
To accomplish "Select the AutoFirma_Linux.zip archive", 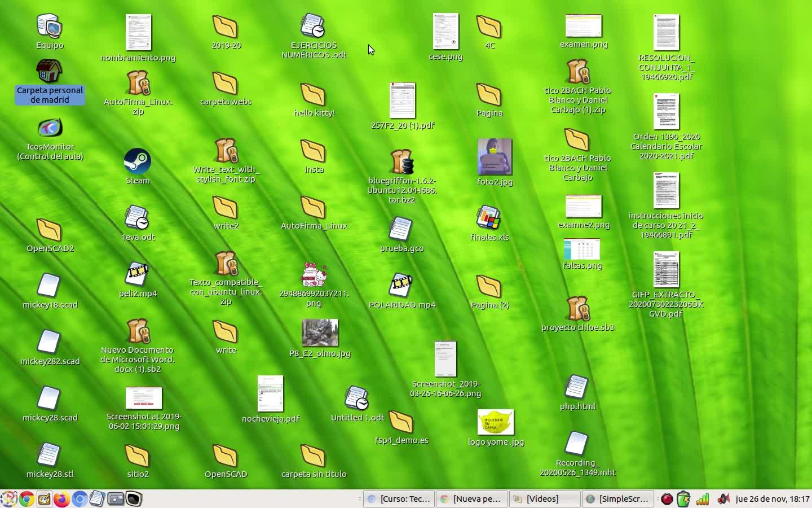I will point(138,84).
